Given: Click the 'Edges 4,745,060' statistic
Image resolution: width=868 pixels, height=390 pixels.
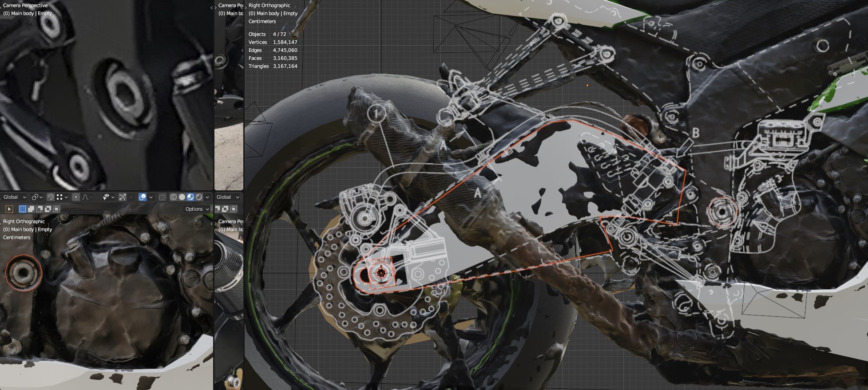Looking at the screenshot, I should pos(273,50).
